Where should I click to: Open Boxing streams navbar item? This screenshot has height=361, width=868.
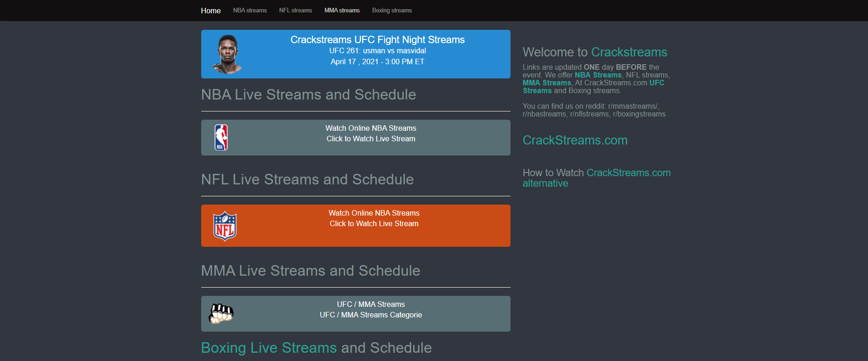[392, 10]
